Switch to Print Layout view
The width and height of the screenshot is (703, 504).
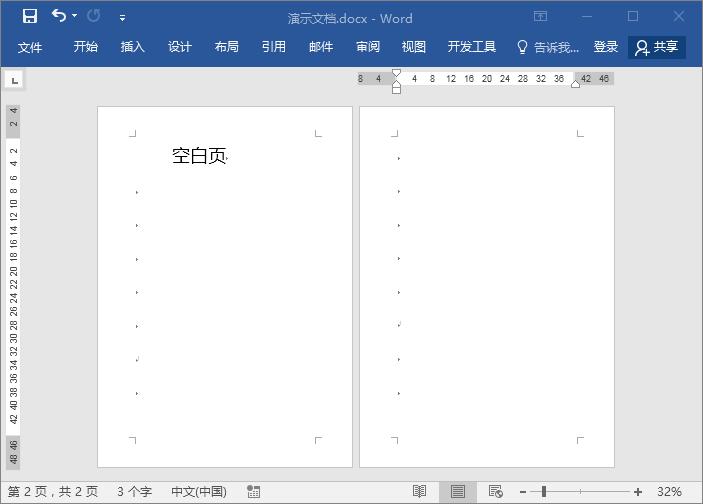click(458, 492)
